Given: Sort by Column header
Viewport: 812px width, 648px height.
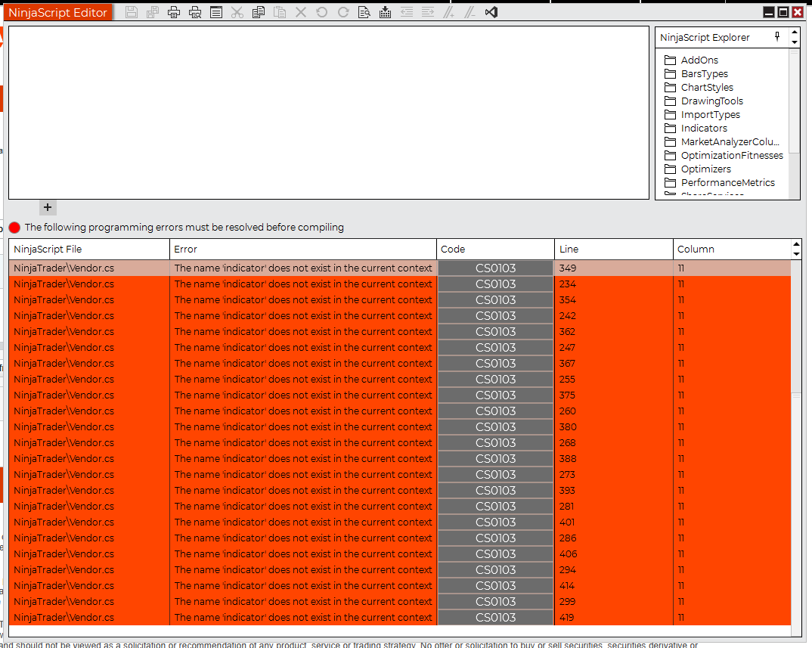Looking at the screenshot, I should pos(732,250).
